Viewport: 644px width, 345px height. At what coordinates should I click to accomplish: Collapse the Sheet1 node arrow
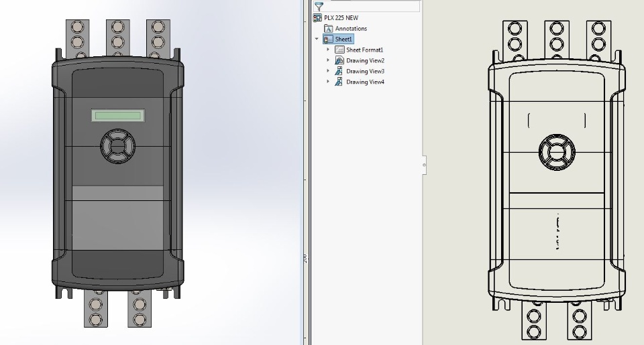tap(317, 39)
